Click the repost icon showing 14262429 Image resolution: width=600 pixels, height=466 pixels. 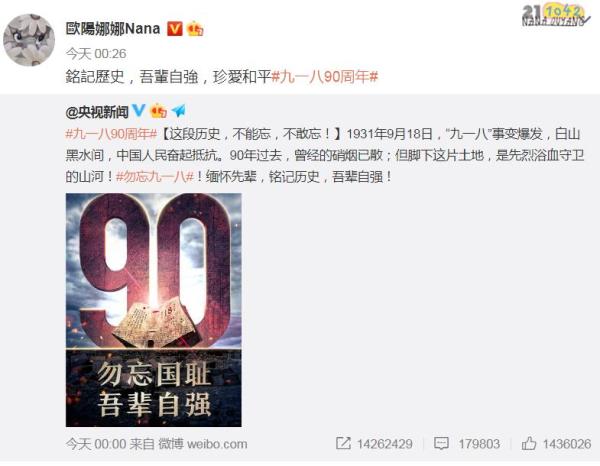tap(343, 443)
